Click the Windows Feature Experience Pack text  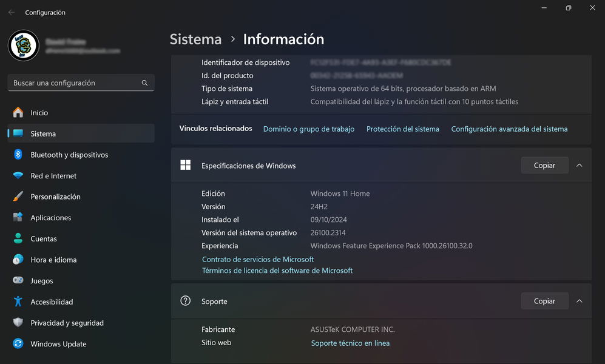(x=391, y=246)
